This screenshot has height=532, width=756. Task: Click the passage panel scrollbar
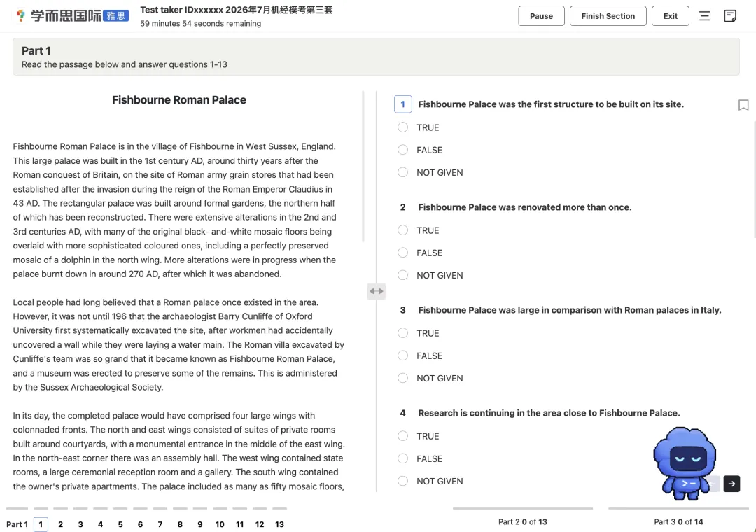pyautogui.click(x=363, y=167)
